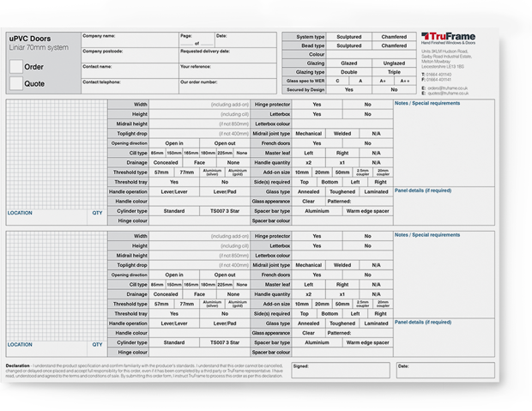Select Sculptured for Bead type
532x411 pixels.
coord(348,45)
